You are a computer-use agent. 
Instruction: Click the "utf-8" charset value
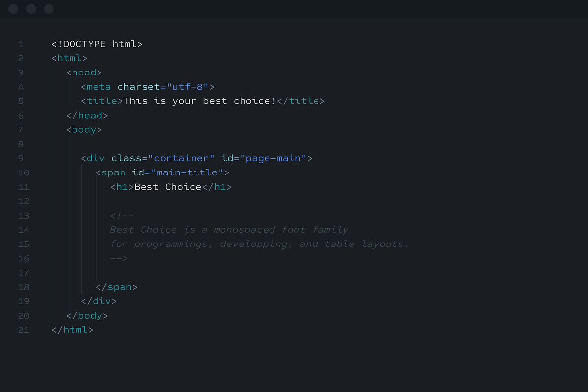pyautogui.click(x=188, y=87)
